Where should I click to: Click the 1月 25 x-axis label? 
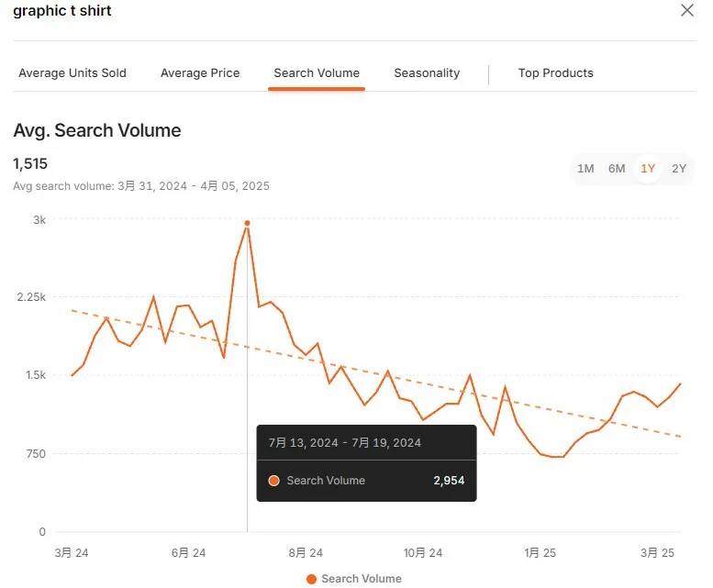click(x=540, y=553)
